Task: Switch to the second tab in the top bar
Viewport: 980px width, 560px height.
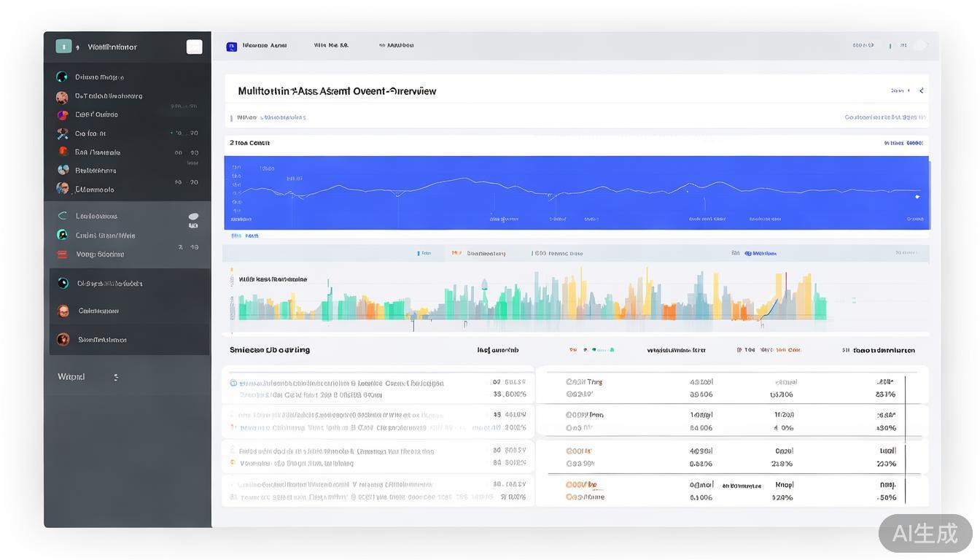Action: pos(331,45)
